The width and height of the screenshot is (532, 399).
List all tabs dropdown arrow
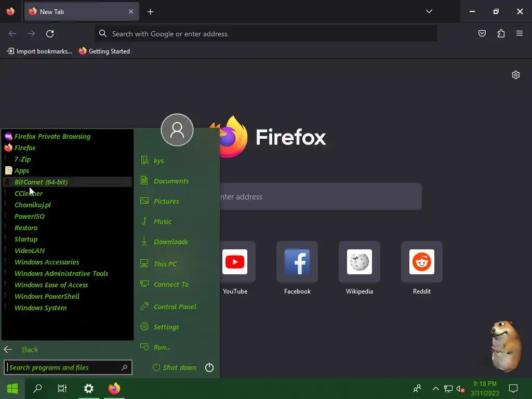click(x=429, y=11)
